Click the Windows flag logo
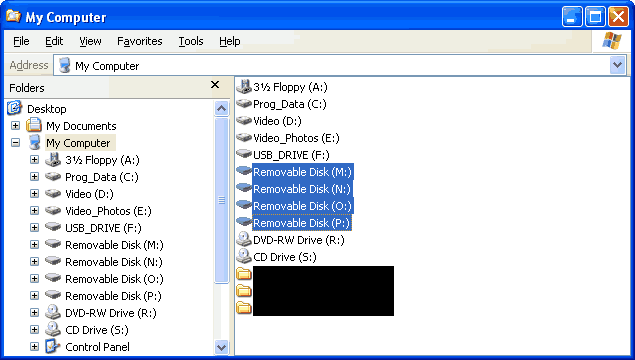 (x=612, y=41)
